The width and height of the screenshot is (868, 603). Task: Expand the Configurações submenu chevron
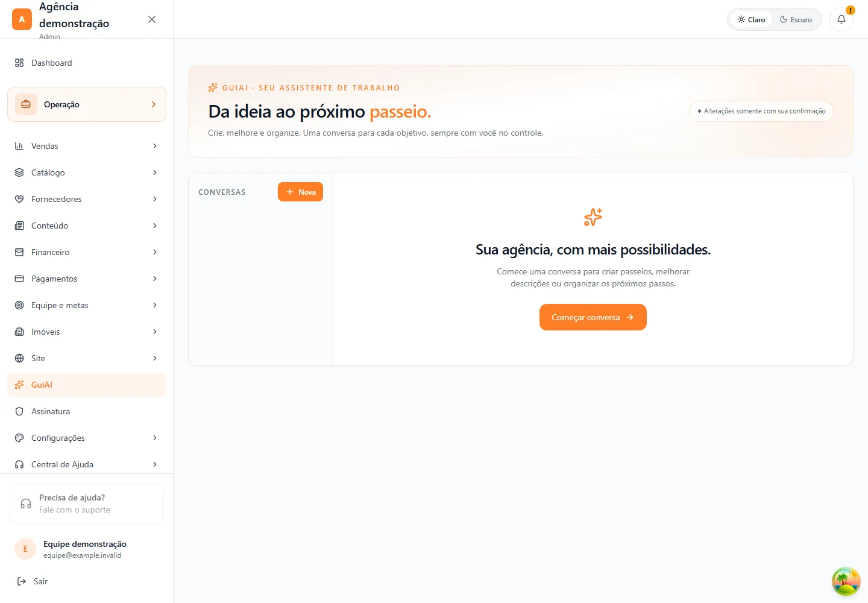point(155,438)
